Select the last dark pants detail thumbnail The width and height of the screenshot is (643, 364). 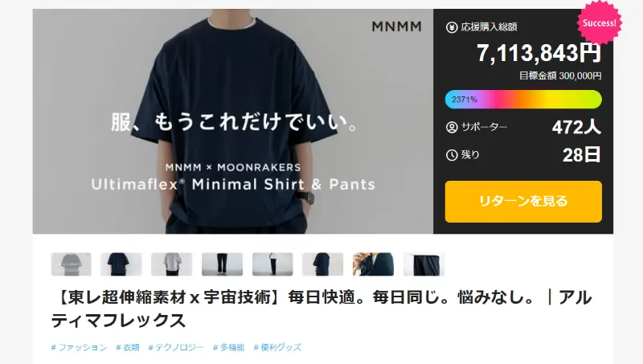coord(424,264)
